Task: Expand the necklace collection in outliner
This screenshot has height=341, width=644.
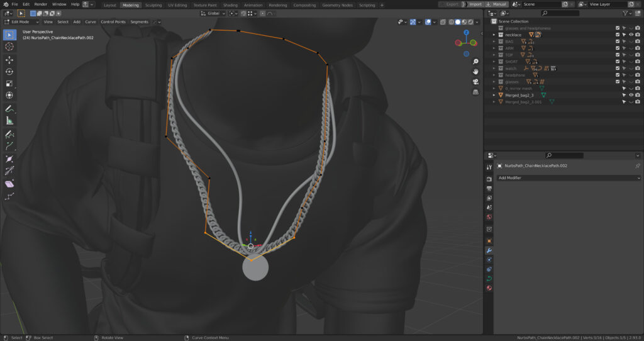Action: pos(494,35)
